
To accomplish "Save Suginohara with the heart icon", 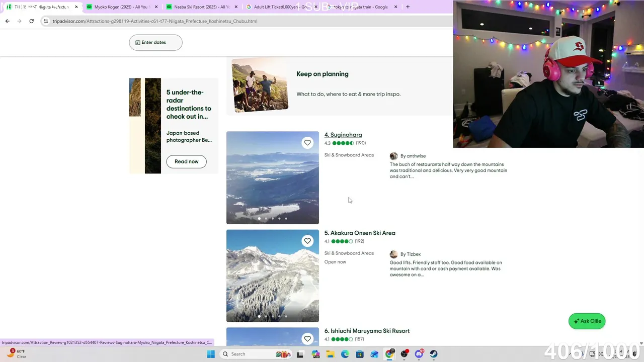I will pos(307,143).
